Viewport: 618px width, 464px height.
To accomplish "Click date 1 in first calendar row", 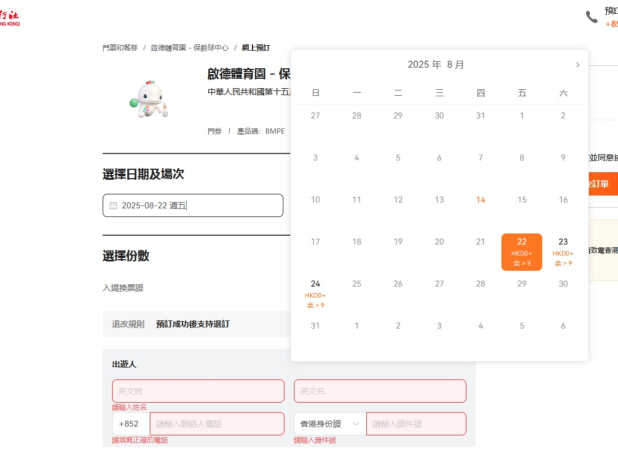I will [522, 116].
